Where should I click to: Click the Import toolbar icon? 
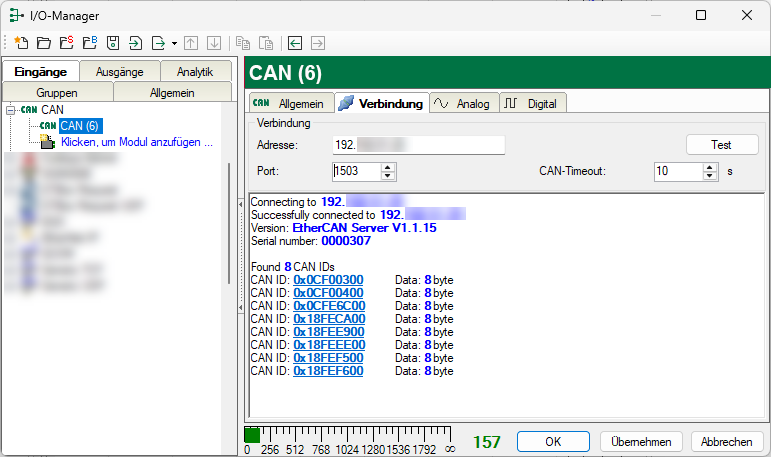pos(135,43)
